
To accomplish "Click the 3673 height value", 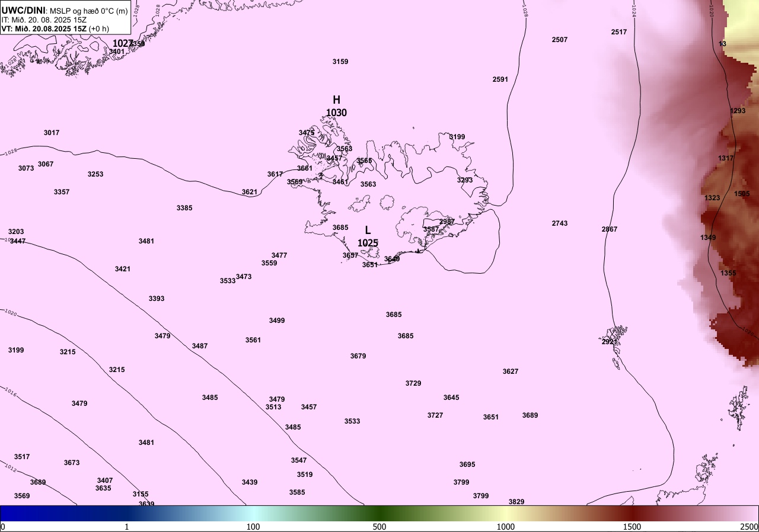I will 72,463.
